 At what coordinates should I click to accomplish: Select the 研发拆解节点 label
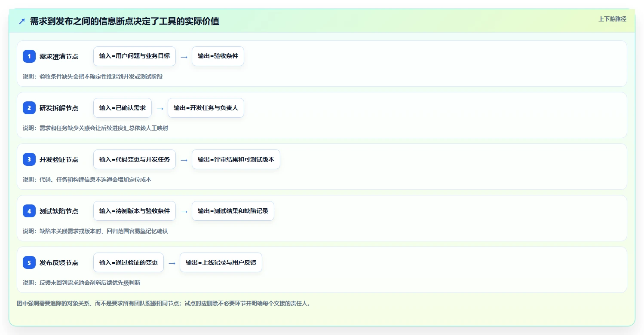coord(59,108)
